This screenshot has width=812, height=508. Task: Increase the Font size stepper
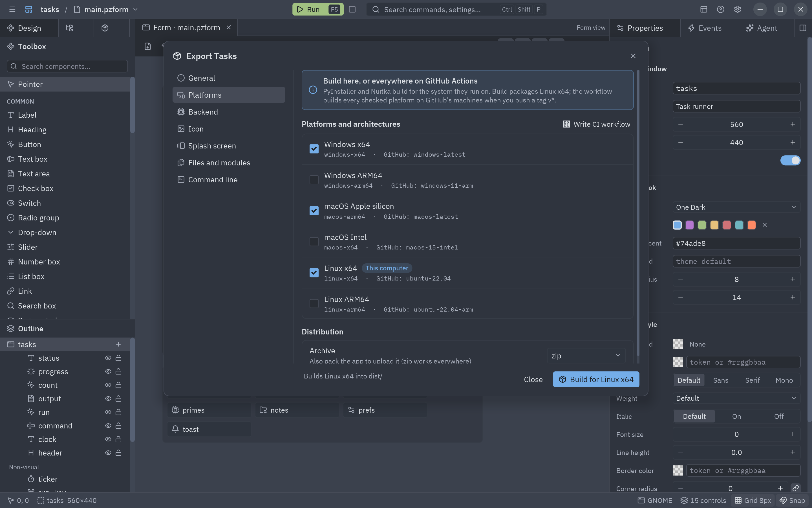[x=793, y=434]
